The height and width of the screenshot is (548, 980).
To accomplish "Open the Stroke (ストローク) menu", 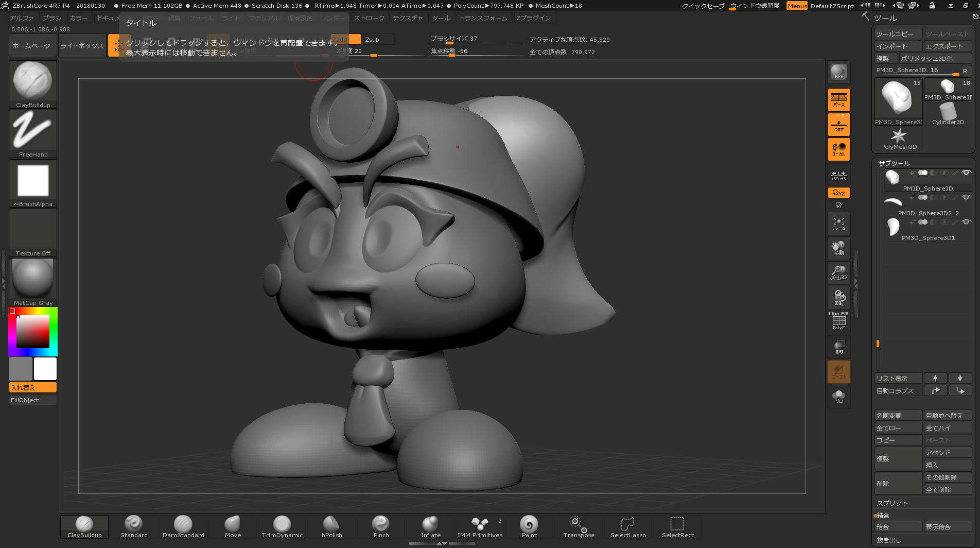I will pos(369,18).
